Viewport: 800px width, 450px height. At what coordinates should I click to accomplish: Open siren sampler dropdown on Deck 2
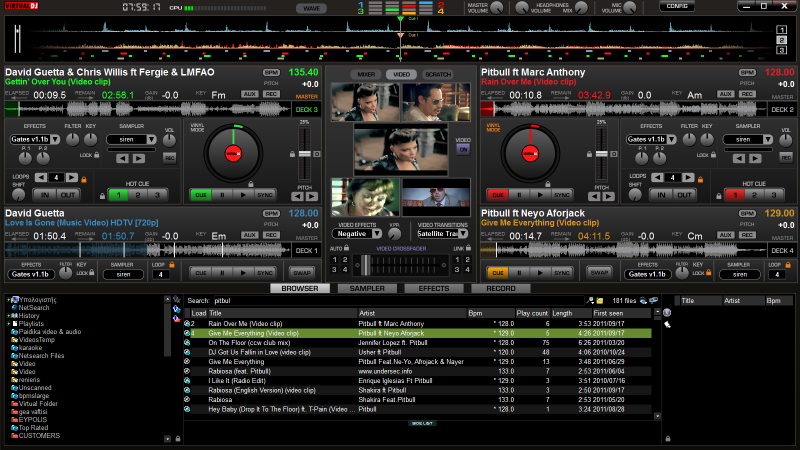pos(768,139)
